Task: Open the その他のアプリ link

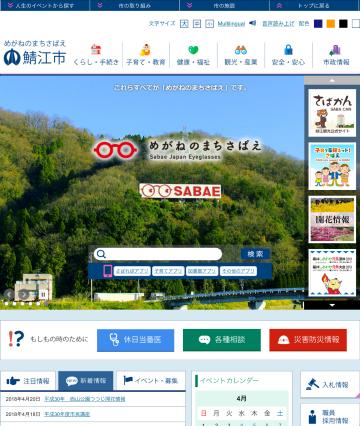Action: pyautogui.click(x=239, y=271)
